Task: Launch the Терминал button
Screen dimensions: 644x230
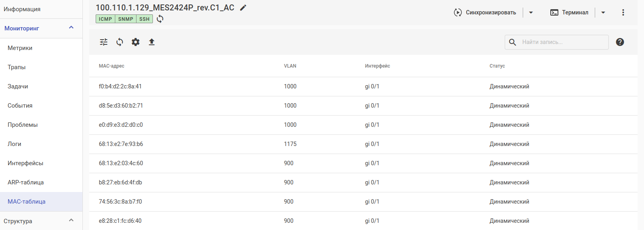Action: tap(570, 12)
